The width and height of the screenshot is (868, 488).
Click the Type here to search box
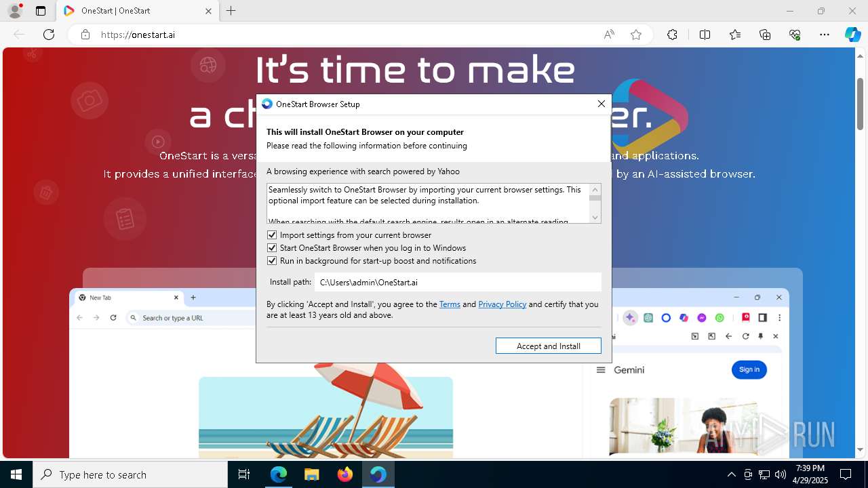pyautogui.click(x=130, y=474)
